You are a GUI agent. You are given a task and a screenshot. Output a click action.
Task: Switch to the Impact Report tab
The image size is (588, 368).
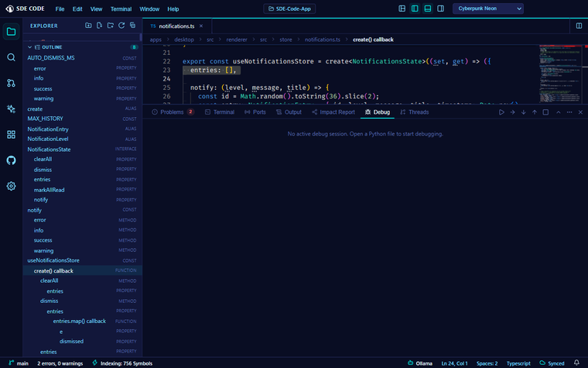pyautogui.click(x=333, y=112)
